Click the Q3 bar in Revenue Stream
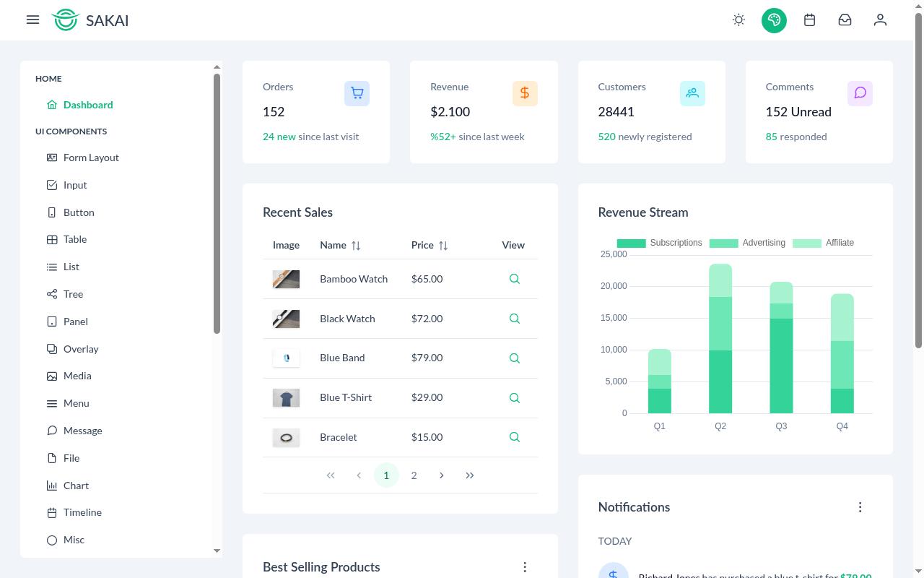The width and height of the screenshot is (924, 578). 781,348
